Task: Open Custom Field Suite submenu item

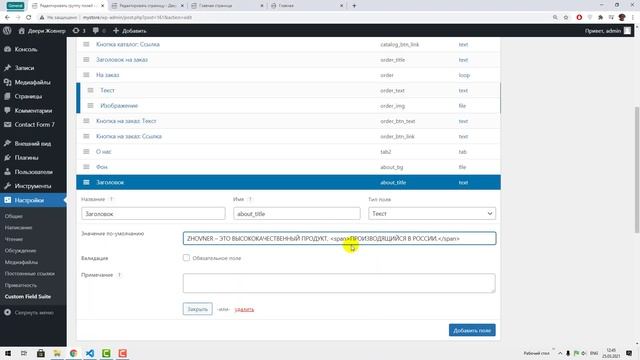Action: point(28,296)
